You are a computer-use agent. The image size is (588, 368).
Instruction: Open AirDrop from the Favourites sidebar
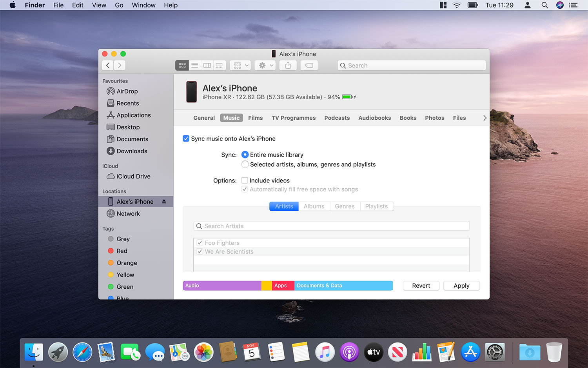click(x=127, y=91)
